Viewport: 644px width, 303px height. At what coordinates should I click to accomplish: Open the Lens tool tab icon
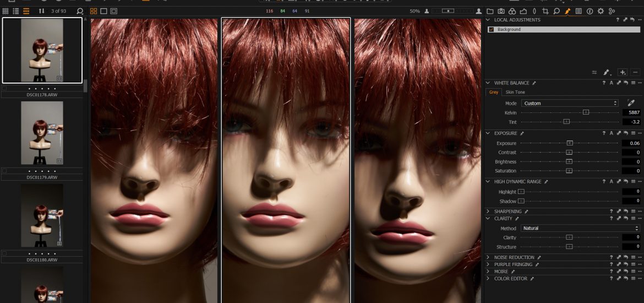(534, 11)
